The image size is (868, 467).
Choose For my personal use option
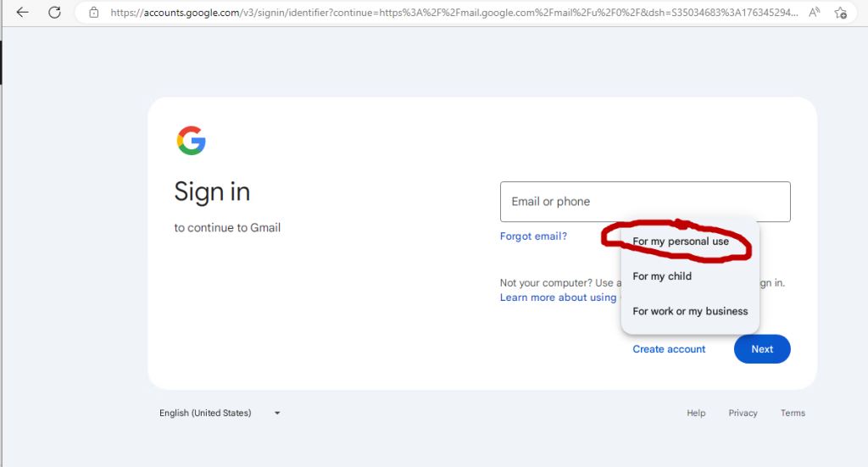[680, 242]
